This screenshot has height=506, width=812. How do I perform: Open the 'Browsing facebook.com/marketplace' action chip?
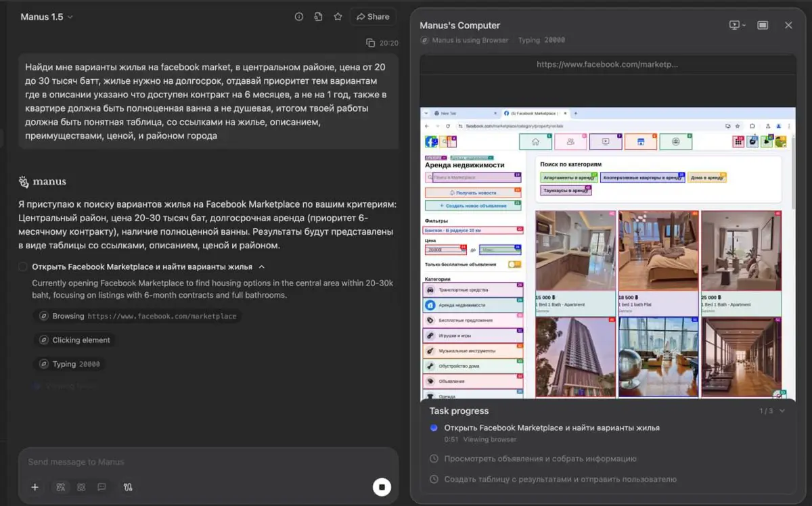137,316
